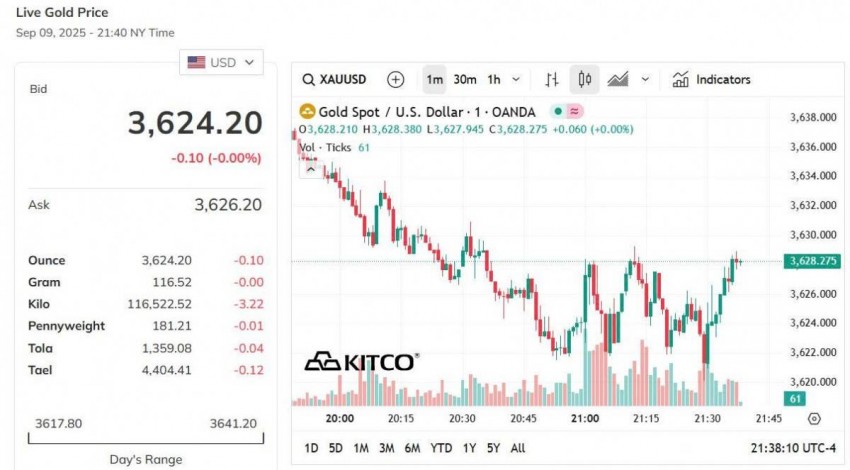Screen dimensions: 850x470
Task: Select the YTD date range tab
Action: point(441,448)
